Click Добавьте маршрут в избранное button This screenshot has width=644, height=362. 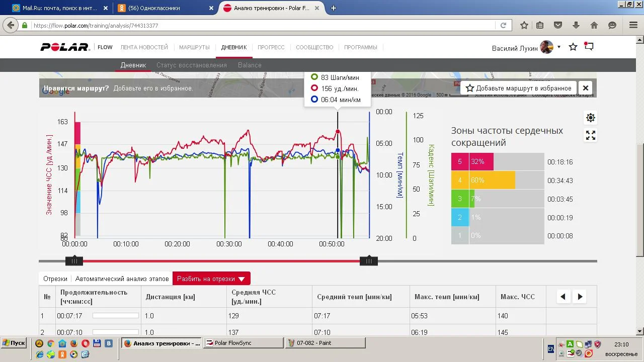[x=518, y=88]
